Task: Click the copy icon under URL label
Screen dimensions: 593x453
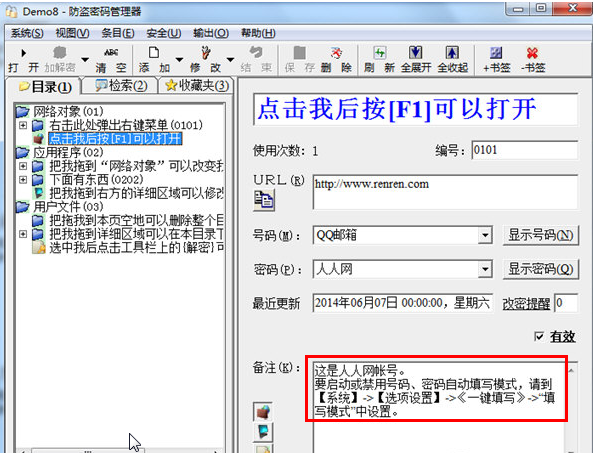Action: point(264,200)
